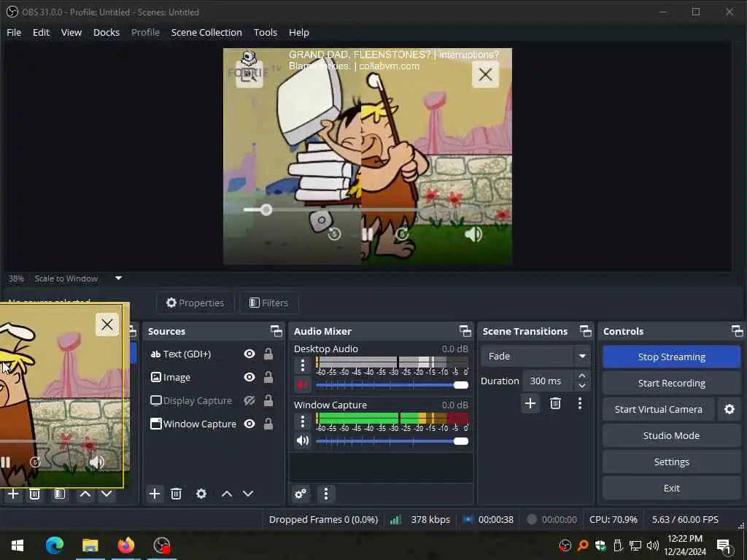Lock the Image source
The width and height of the screenshot is (747, 560).
point(268,377)
